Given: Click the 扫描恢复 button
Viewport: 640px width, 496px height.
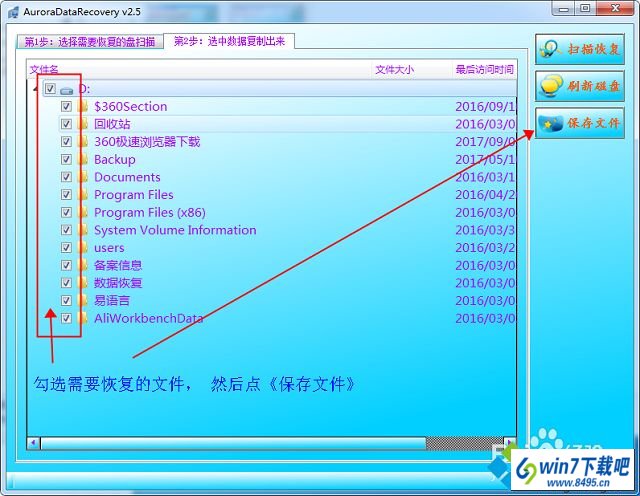Looking at the screenshot, I should pos(580,49).
